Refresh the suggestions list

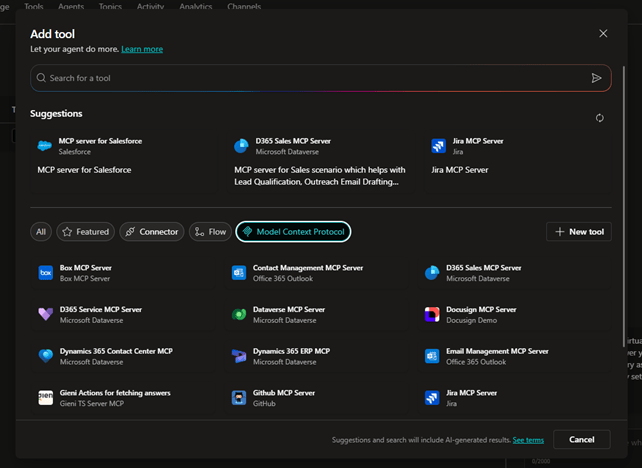pyautogui.click(x=599, y=118)
